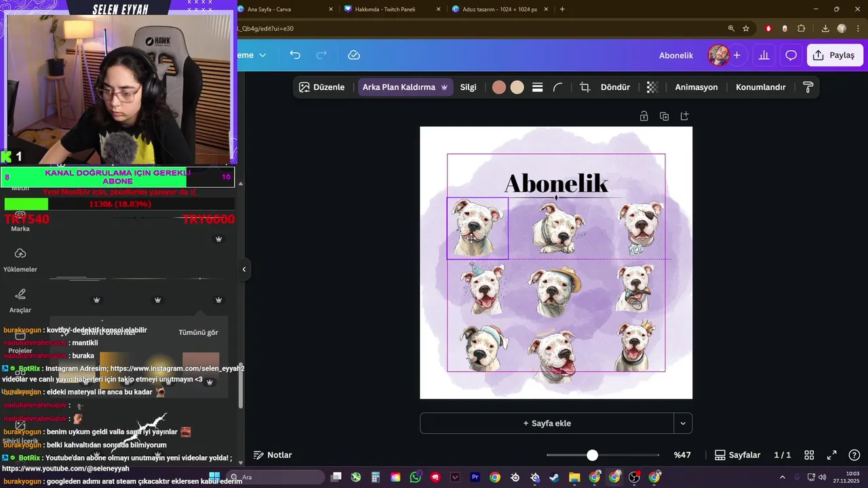The image size is (868, 488).
Task: Open the Windows Start menu
Action: (214, 477)
